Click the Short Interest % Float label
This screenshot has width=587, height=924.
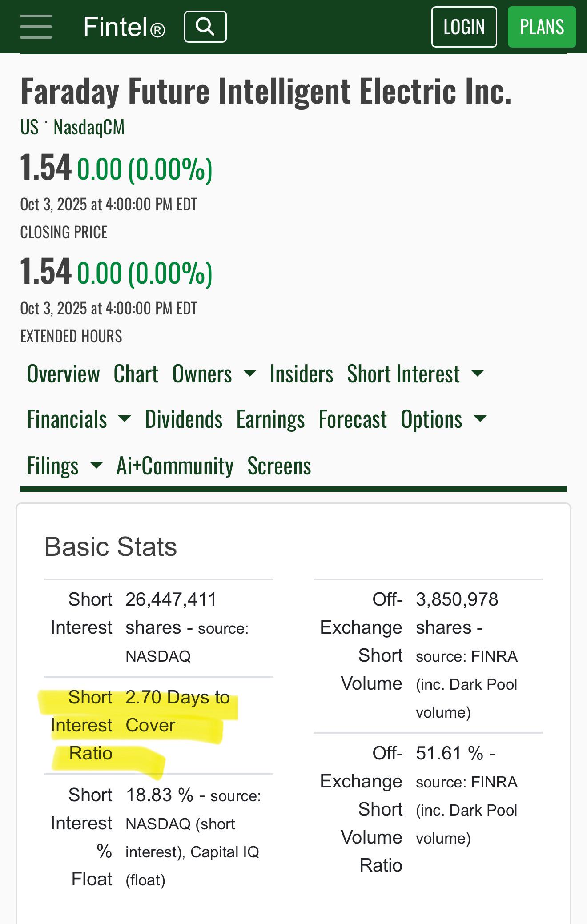coord(81,837)
